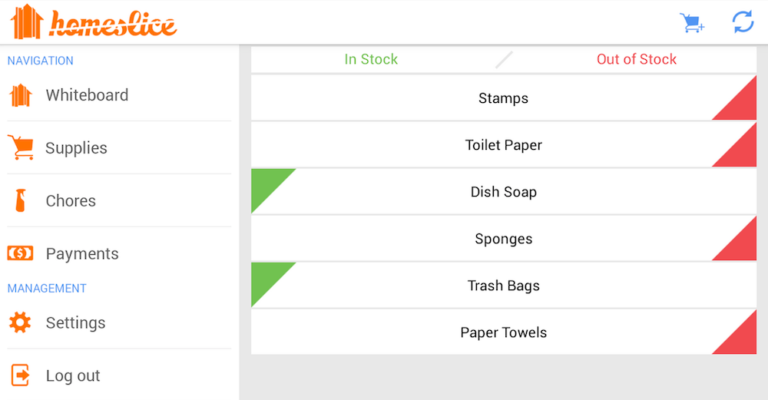Click the Whiteboard building icon
The width and height of the screenshot is (768, 400).
(x=20, y=96)
